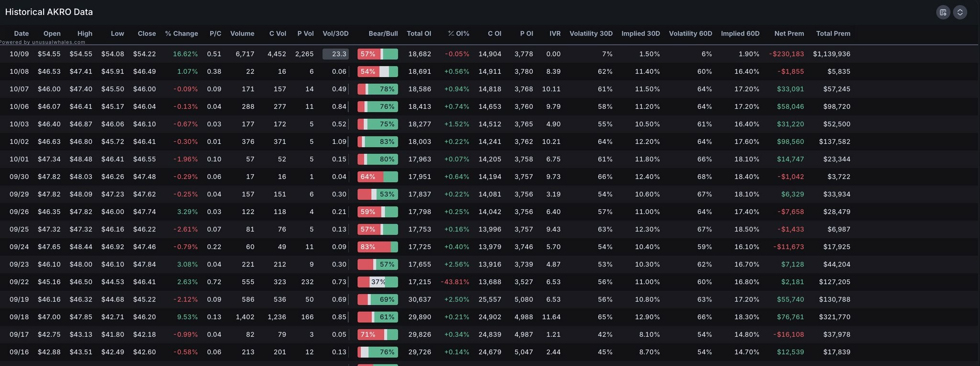Click the Total Prem column header
Image resolution: width=980 pixels, height=366 pixels.
click(833, 34)
